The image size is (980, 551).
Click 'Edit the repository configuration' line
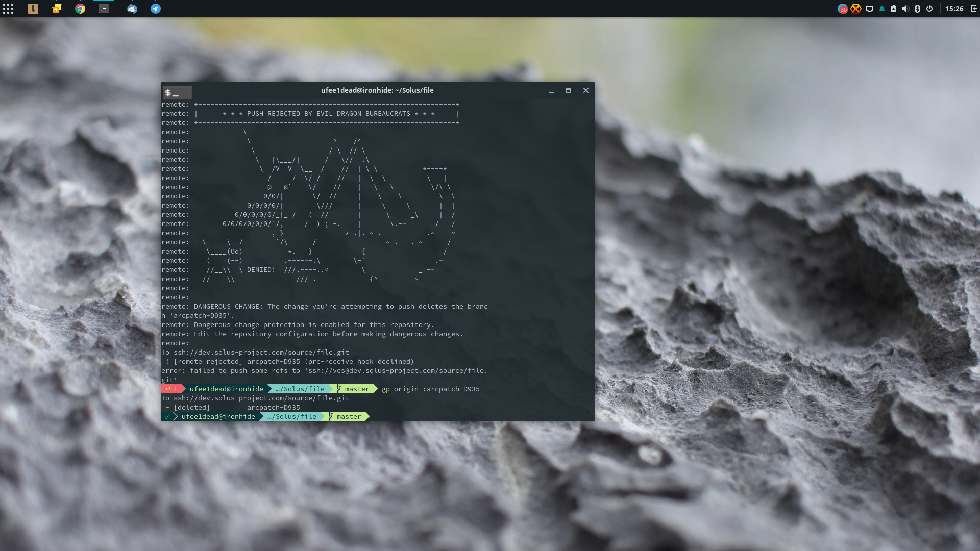pyautogui.click(x=312, y=334)
